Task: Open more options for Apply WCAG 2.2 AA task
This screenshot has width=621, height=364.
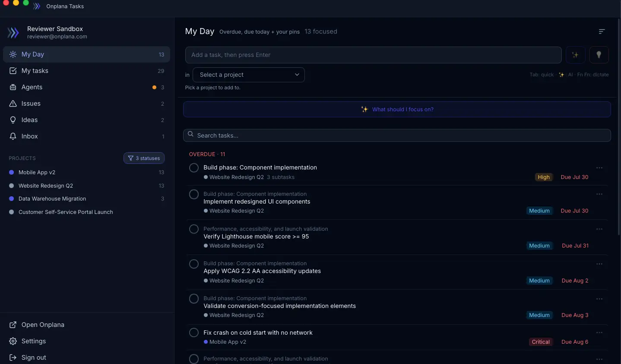Action: (599, 264)
